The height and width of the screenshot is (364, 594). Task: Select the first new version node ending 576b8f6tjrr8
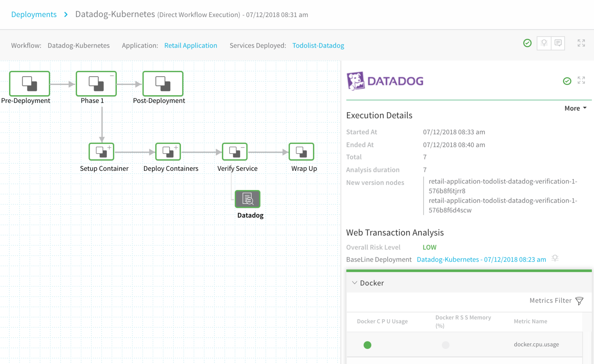pyautogui.click(x=503, y=186)
